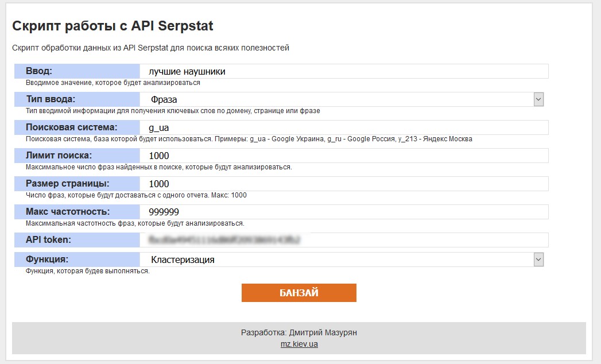
Task: Click the dropdown arrow of Тип ввода
Action: point(538,99)
